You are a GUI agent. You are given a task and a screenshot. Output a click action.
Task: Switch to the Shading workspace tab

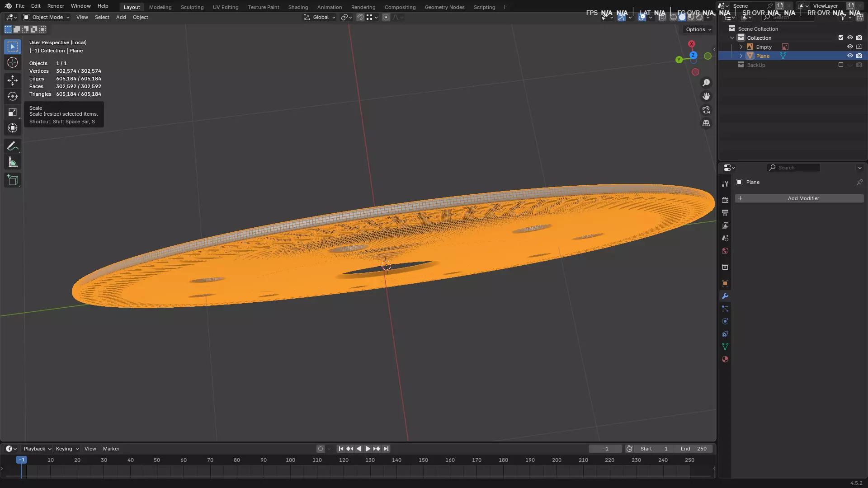[x=298, y=7]
